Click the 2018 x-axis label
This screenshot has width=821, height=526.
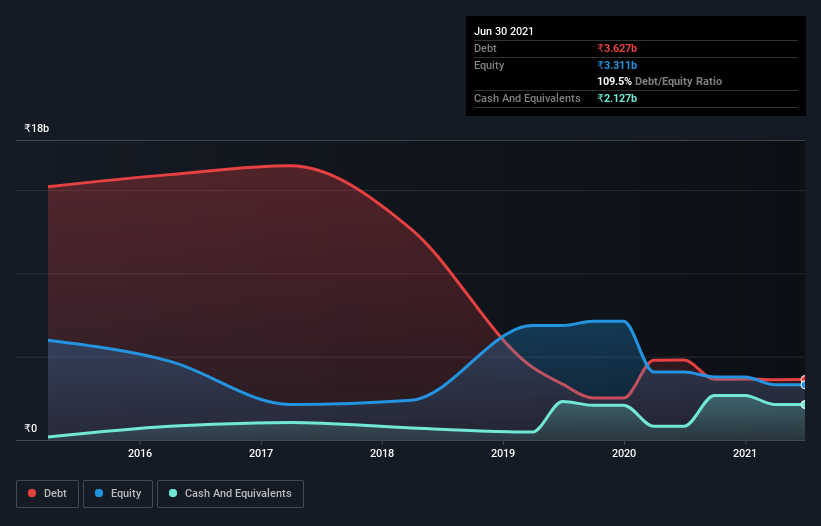pyautogui.click(x=382, y=453)
